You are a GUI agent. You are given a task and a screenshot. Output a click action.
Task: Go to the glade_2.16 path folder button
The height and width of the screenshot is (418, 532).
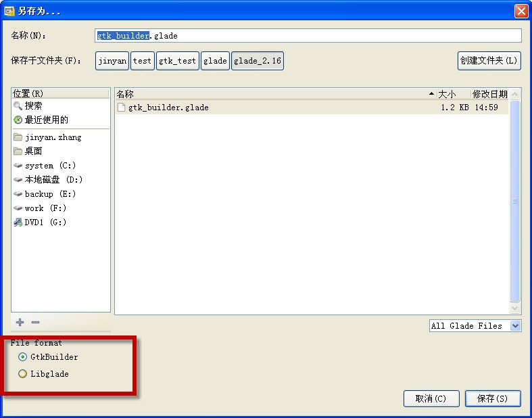[258, 61]
